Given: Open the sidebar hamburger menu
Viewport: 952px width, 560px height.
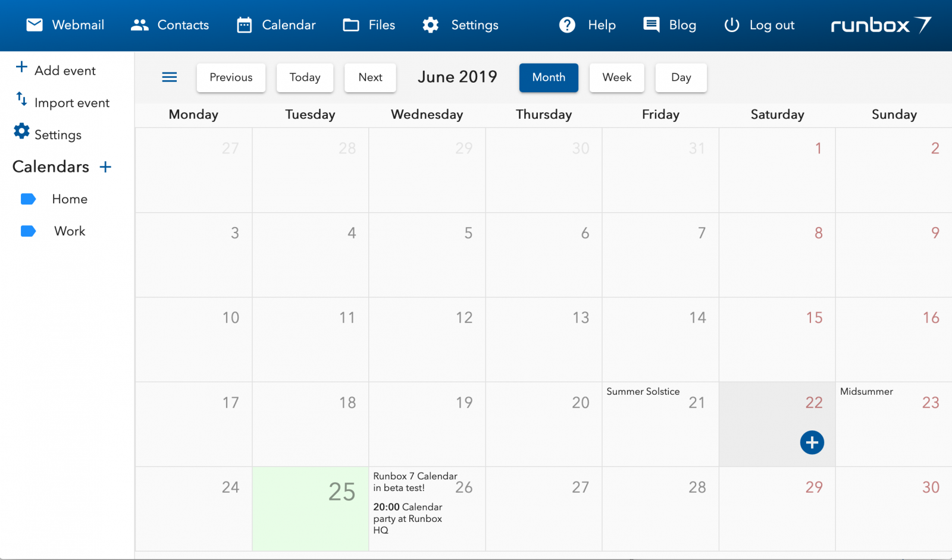Looking at the screenshot, I should [x=169, y=77].
